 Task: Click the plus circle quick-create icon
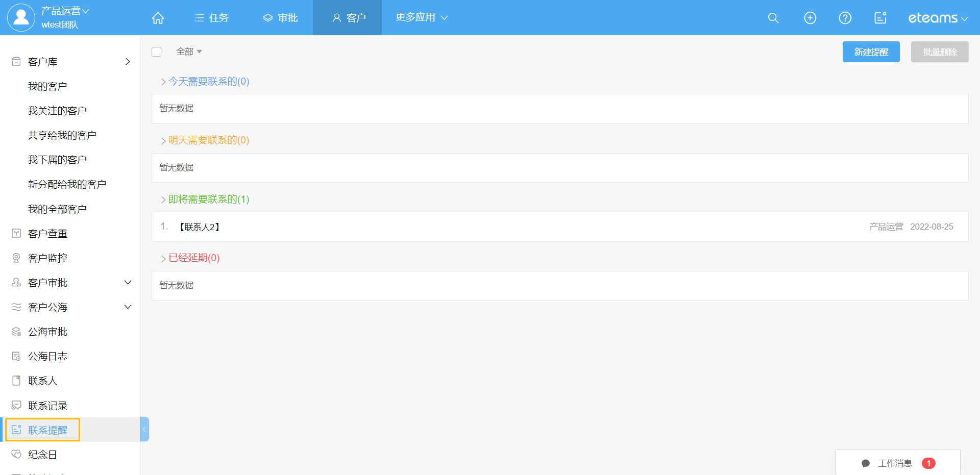(810, 18)
